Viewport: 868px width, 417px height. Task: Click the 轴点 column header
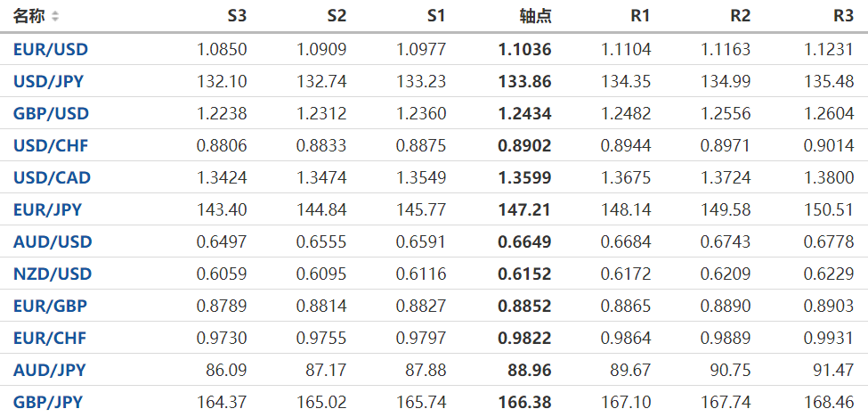535,16
